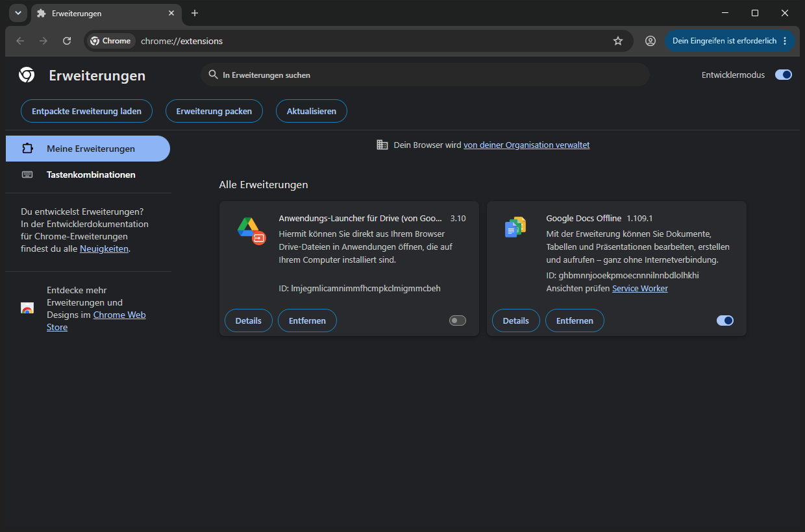Screen dimensions: 805x532
Task: Select 'Meine Erweiterungen' in the sidebar
Action: 88,149
